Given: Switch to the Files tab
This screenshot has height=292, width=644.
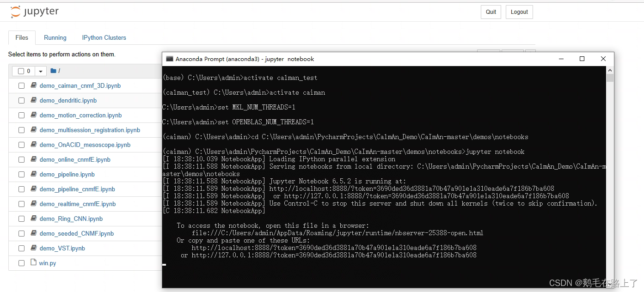Looking at the screenshot, I should click(x=22, y=37).
